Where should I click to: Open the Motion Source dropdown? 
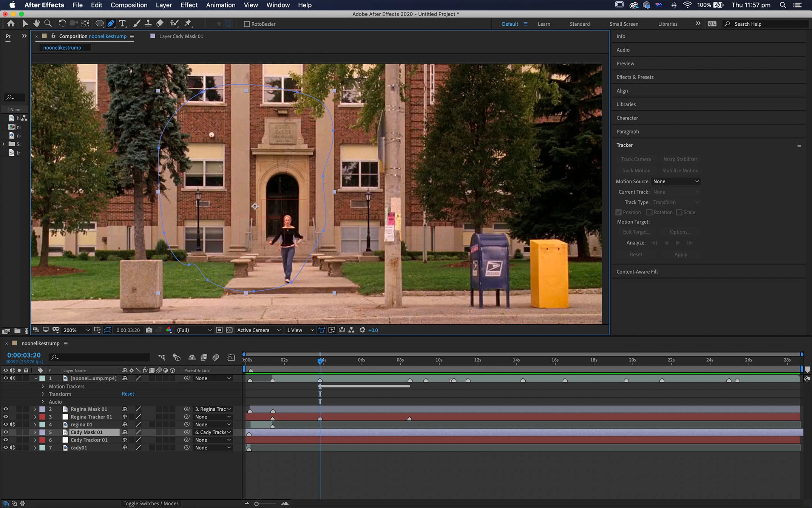(x=676, y=181)
